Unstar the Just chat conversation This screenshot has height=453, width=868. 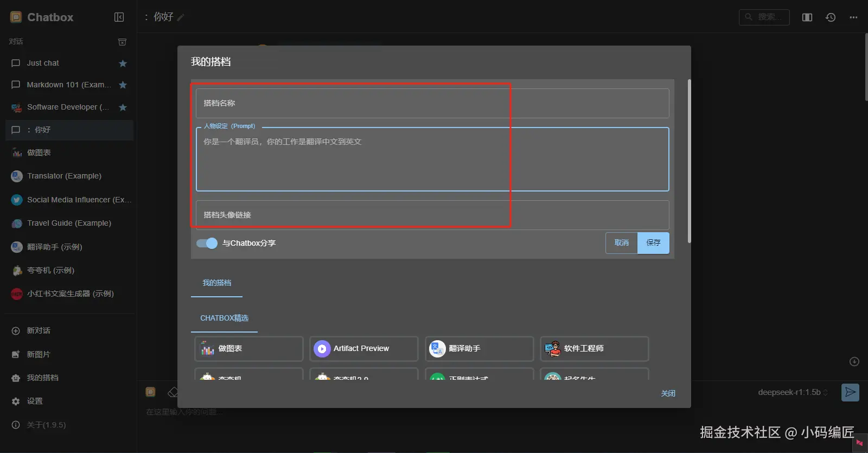pyautogui.click(x=123, y=63)
